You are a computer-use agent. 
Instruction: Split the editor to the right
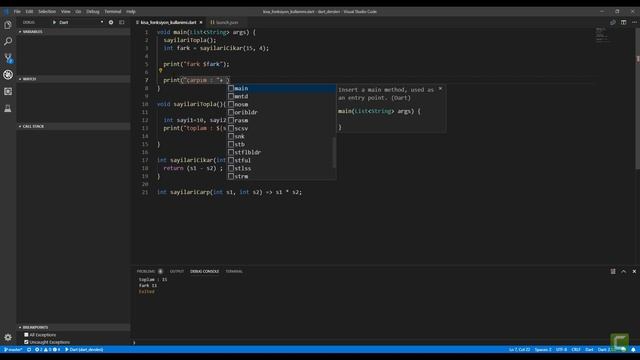[623, 22]
